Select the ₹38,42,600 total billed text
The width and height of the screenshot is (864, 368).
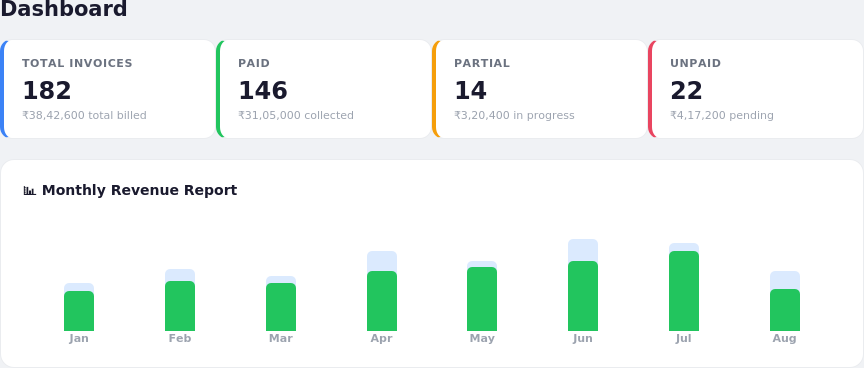click(x=84, y=116)
